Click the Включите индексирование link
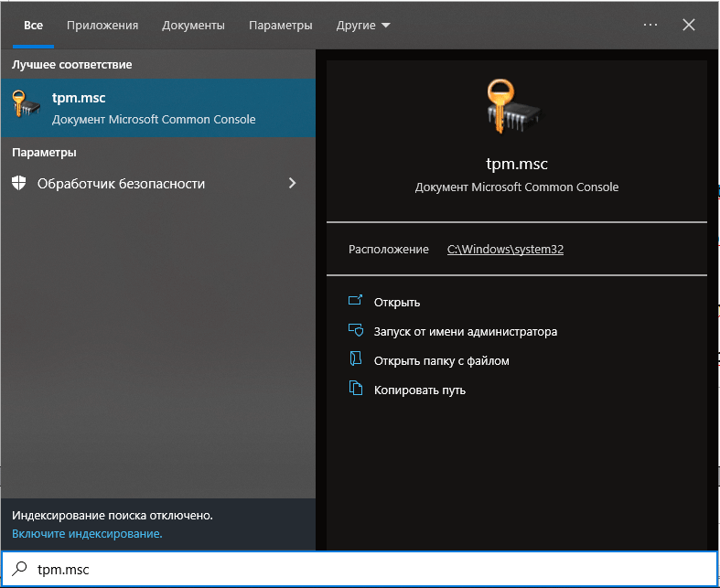Screen dimensions: 720x588 (x=87, y=534)
